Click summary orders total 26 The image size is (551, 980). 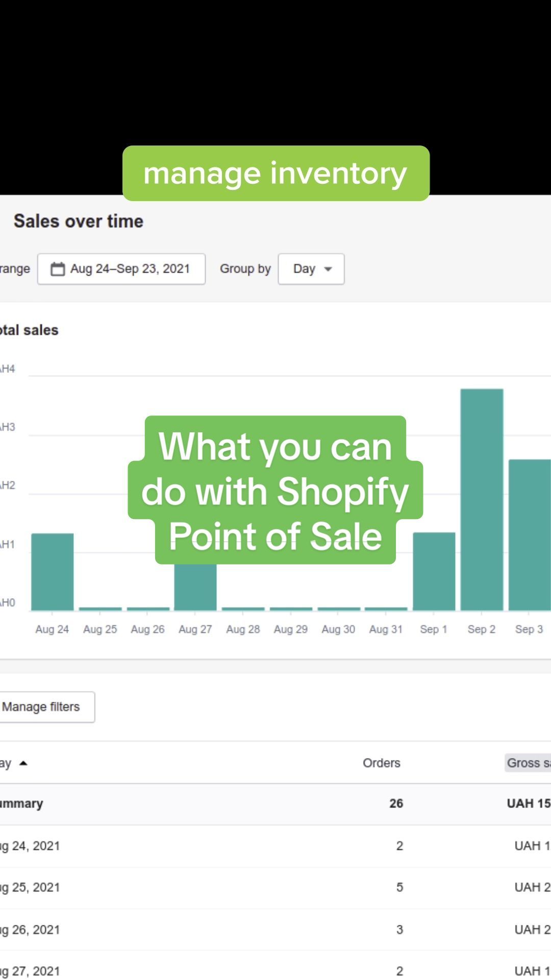(396, 803)
